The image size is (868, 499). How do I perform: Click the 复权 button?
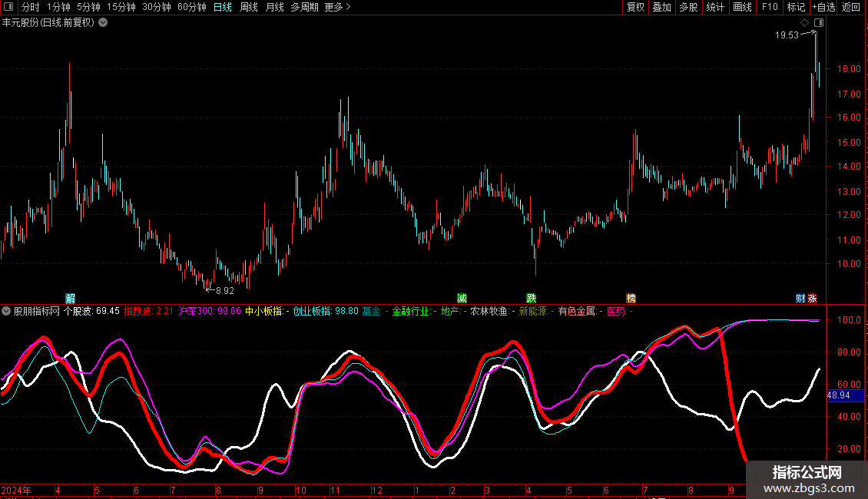coord(635,7)
